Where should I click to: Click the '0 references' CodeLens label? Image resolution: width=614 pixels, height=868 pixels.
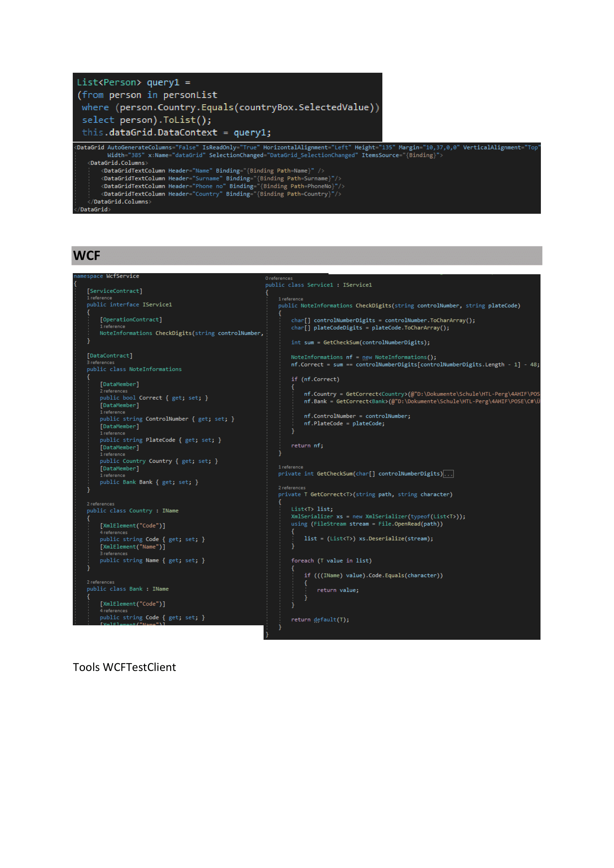click(279, 278)
